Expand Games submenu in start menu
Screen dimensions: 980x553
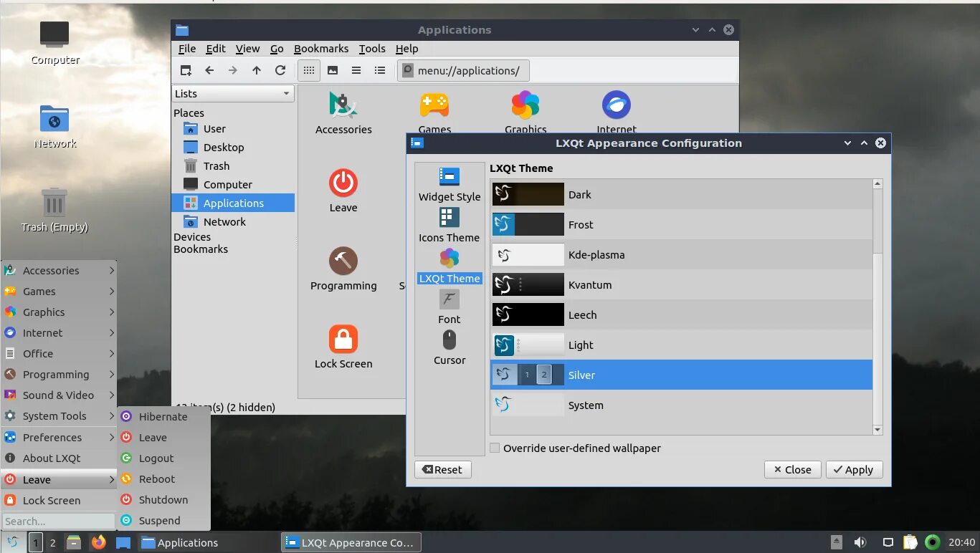tap(59, 292)
